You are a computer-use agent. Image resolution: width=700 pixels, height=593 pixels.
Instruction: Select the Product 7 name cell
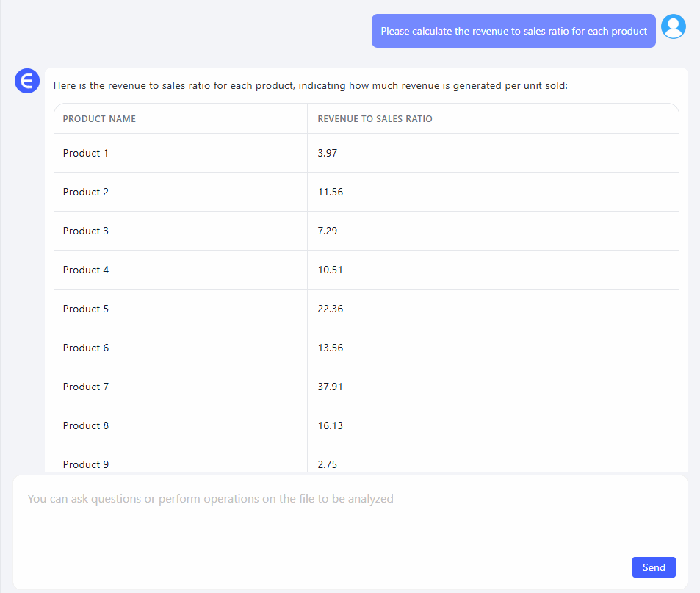point(86,387)
